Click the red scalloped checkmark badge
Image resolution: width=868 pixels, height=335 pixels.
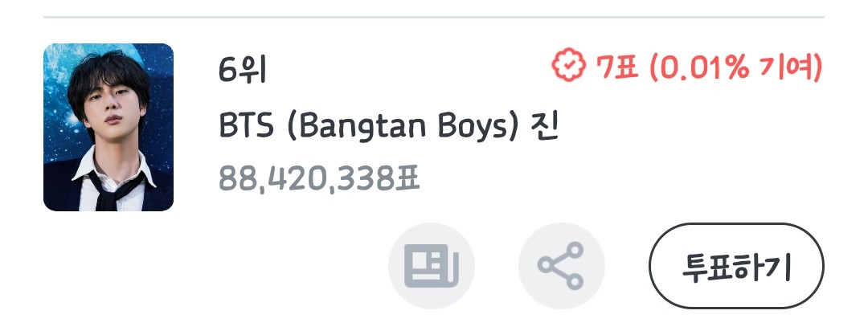point(568,65)
